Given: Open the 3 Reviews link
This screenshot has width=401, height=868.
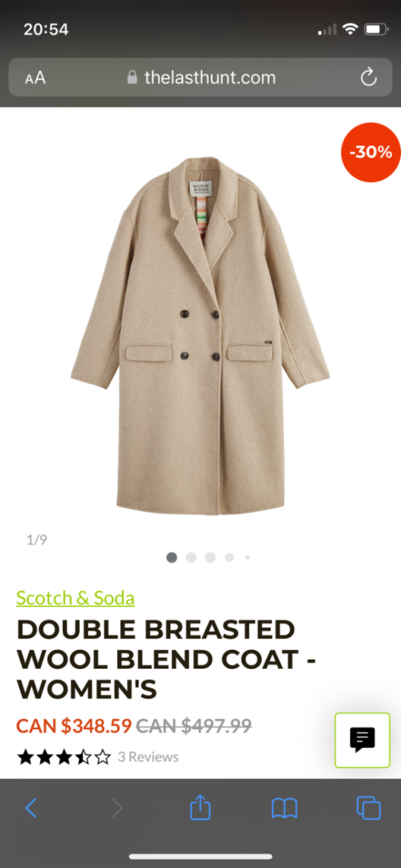Looking at the screenshot, I should 148,757.
